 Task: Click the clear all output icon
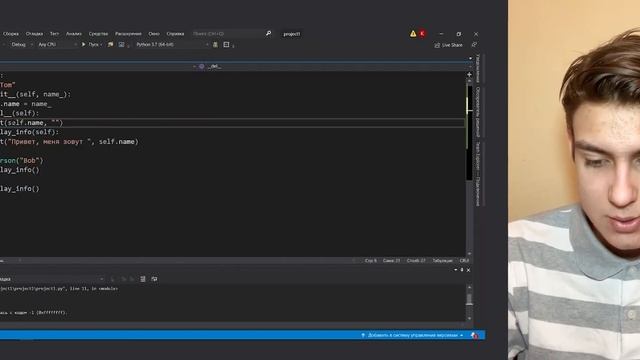(143, 279)
